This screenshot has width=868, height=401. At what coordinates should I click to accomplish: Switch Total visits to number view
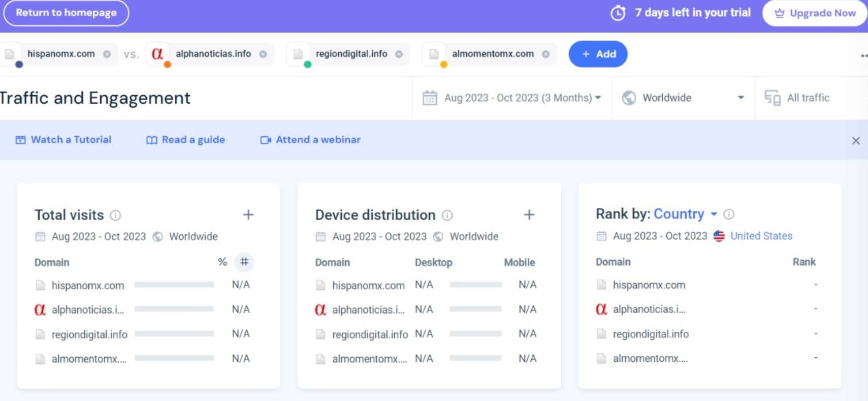244,262
